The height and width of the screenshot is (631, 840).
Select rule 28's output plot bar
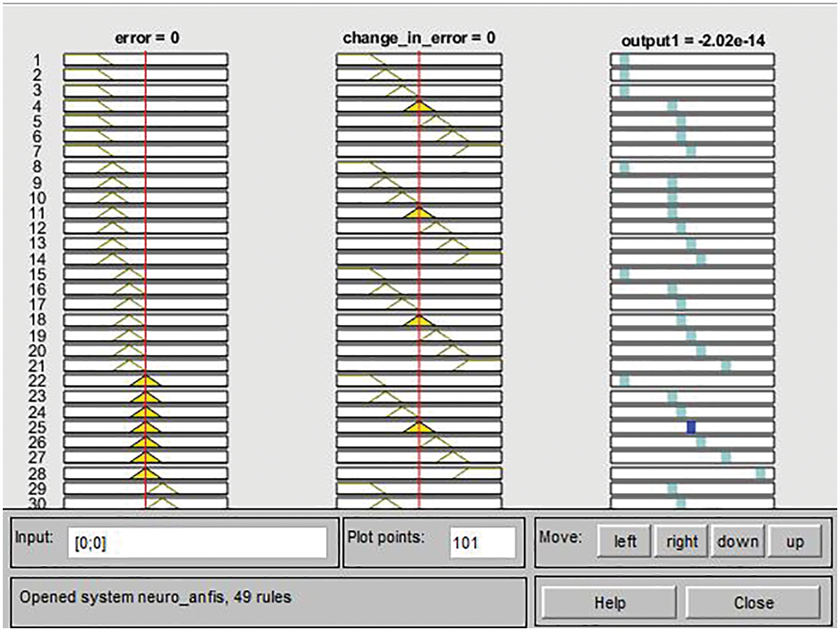[x=760, y=473]
